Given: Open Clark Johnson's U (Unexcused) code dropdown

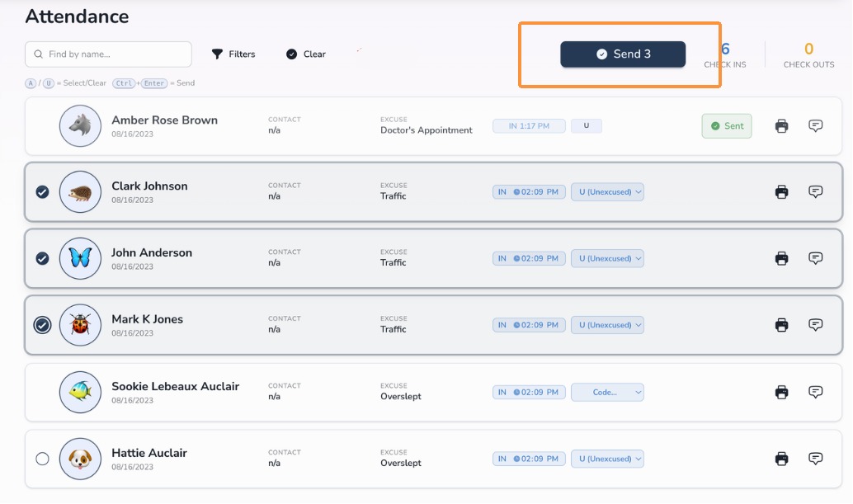Looking at the screenshot, I should pos(607,192).
